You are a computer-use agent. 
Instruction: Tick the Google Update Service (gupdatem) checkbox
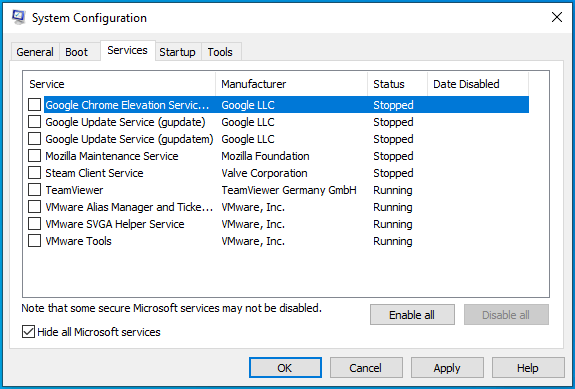click(34, 139)
